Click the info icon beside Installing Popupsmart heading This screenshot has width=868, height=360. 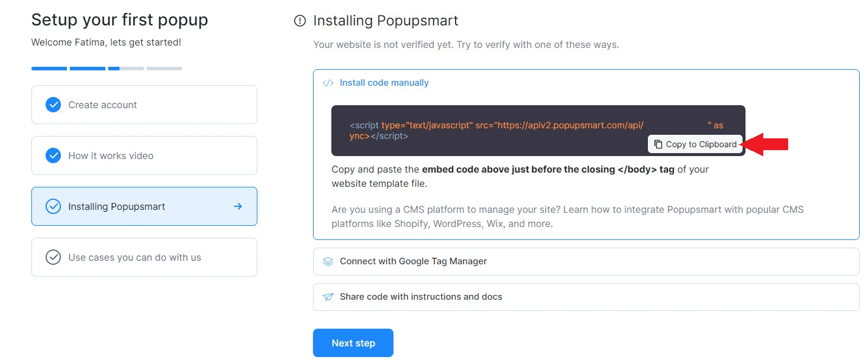tap(300, 21)
